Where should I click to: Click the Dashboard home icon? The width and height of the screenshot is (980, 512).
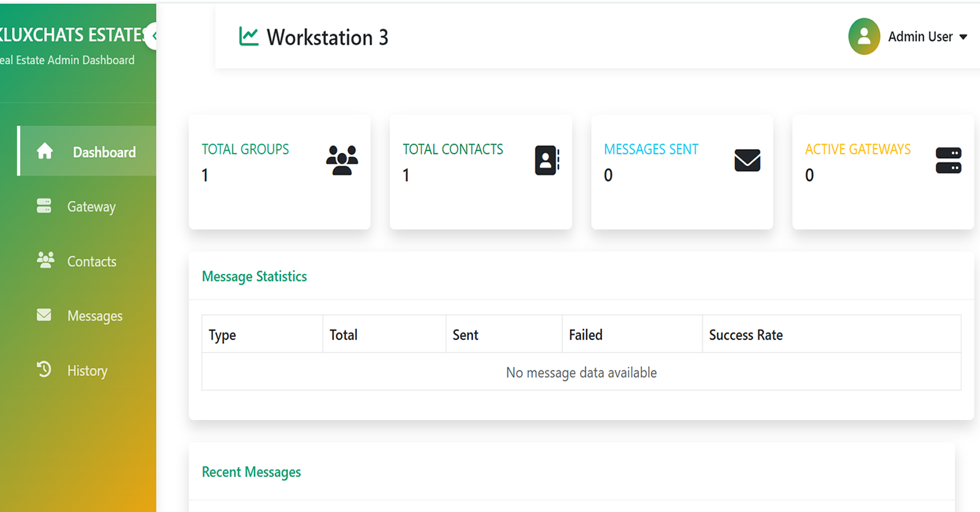[x=45, y=151]
